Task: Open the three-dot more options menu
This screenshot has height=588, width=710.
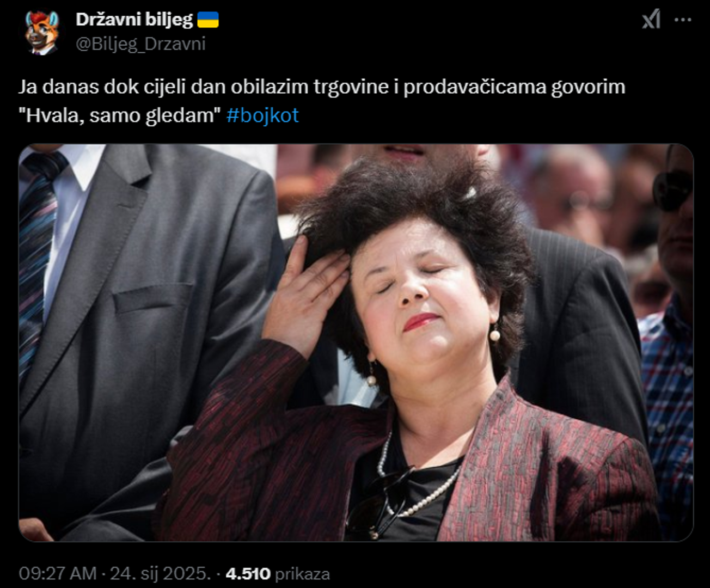Action: point(683,20)
